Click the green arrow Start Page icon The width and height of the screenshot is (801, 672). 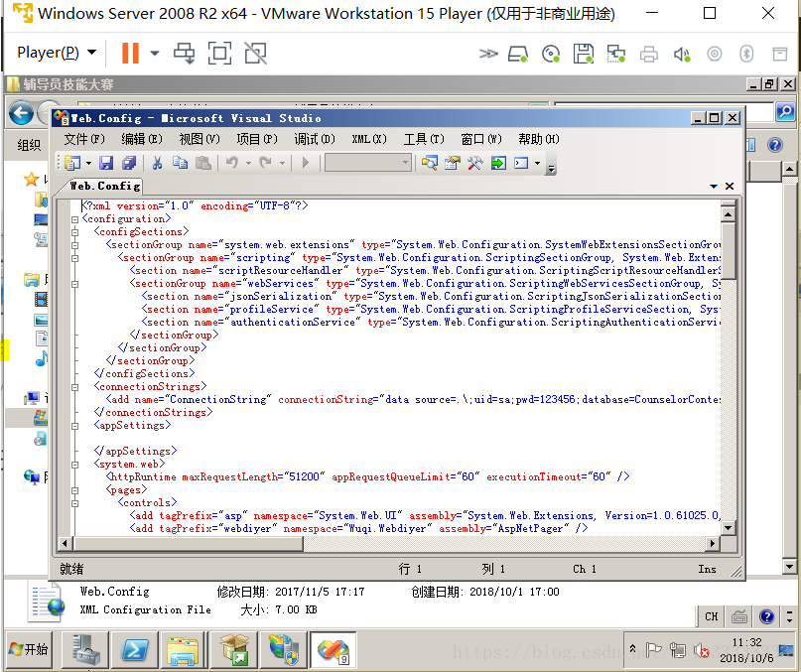[498, 163]
